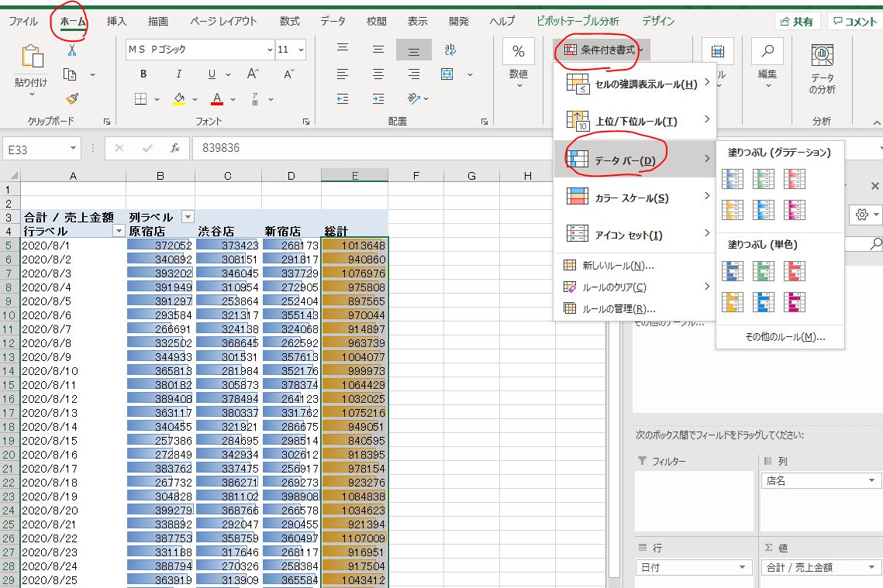Open カラー スケール submenu item
This screenshot has width=883, height=588.
(631, 198)
